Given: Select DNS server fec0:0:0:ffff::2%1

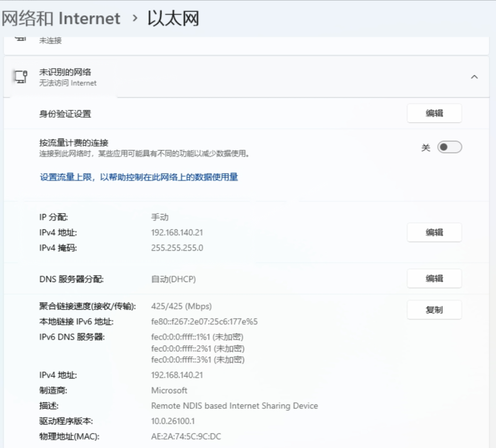Looking at the screenshot, I should (197, 349).
